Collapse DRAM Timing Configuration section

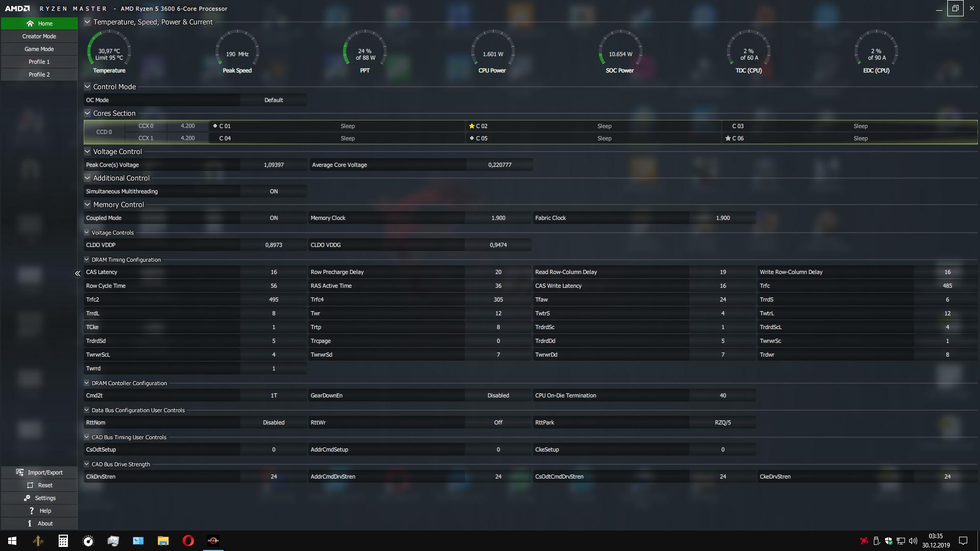87,260
